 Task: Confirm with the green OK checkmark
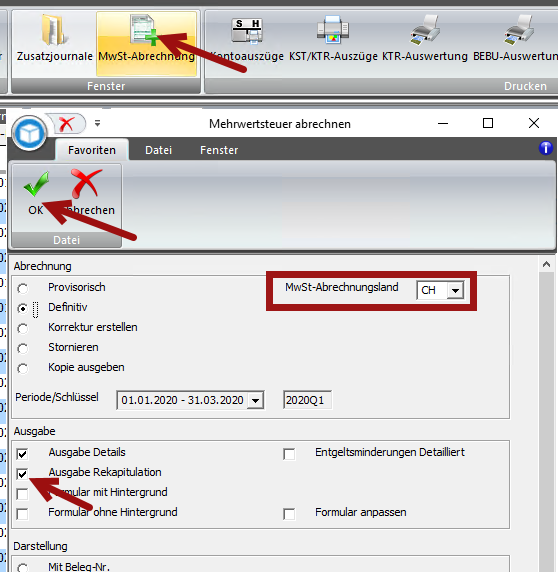36,184
